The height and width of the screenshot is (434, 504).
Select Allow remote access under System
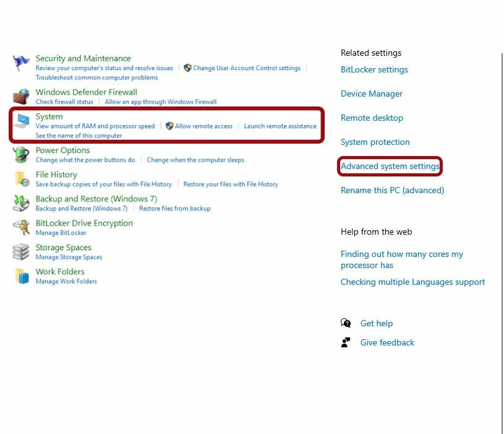pyautogui.click(x=203, y=126)
